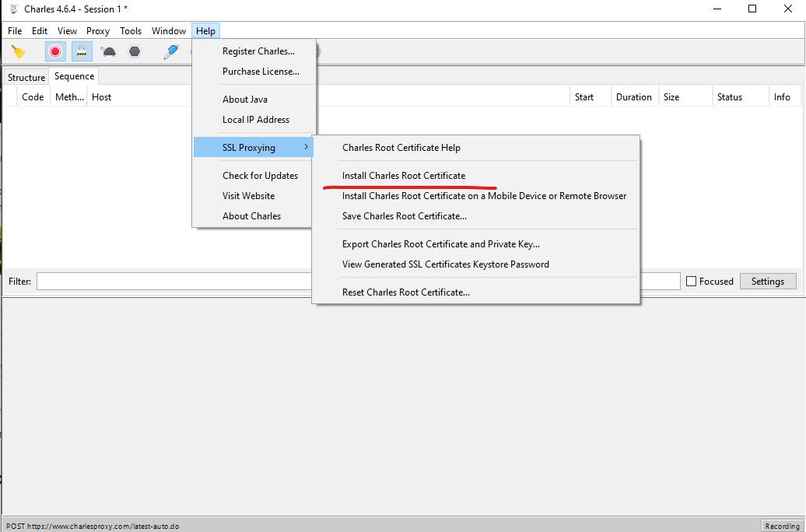Click the Recording status bar indicator
Image resolution: width=806 pixels, height=532 pixels.
(x=782, y=526)
